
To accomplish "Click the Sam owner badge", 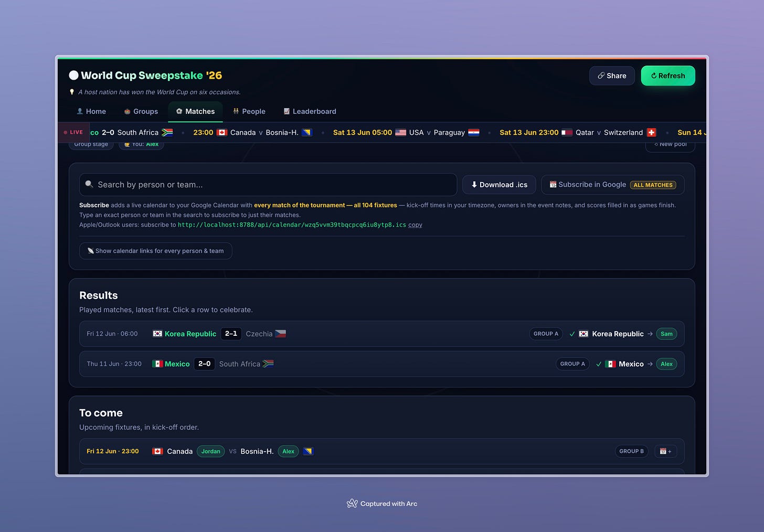I will [x=666, y=334].
